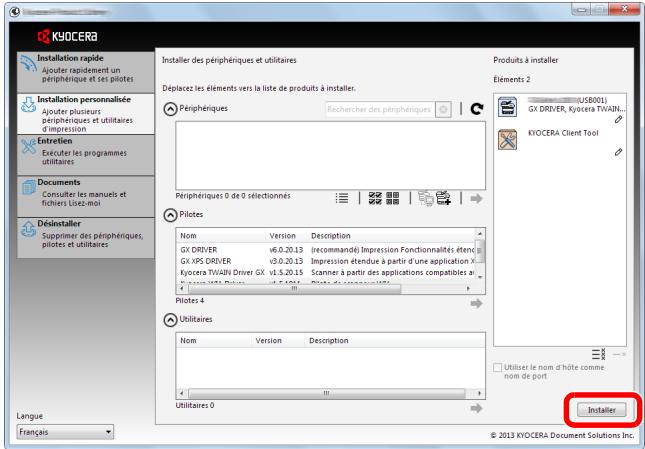Open the Désinstaller tab
The width and height of the screenshot is (645, 449).
click(x=86, y=238)
